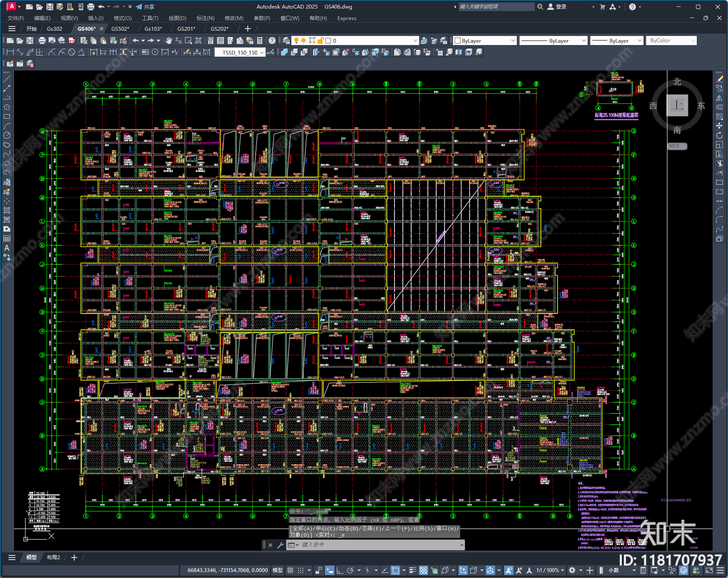This screenshot has width=728, height=578.
Task: Click the Linear dimension tool icon
Action: [x=10, y=52]
